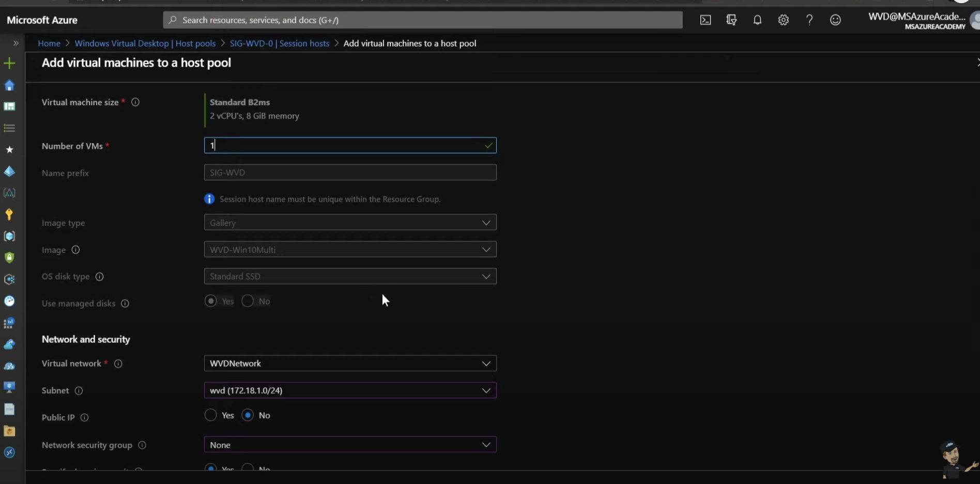Open the Windows Virtual Desktop Host pools breadcrumb
Screen dimensions: 980x484
145,43
